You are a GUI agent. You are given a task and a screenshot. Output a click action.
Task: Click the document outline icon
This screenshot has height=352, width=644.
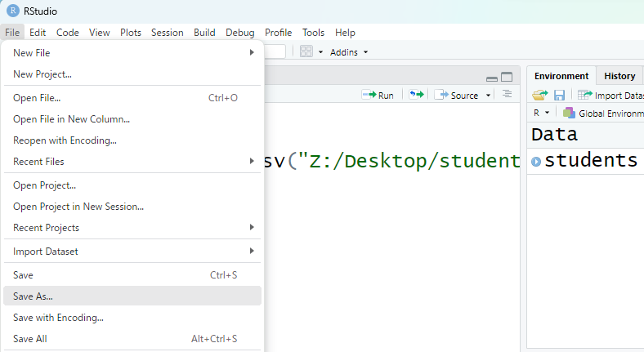(507, 95)
